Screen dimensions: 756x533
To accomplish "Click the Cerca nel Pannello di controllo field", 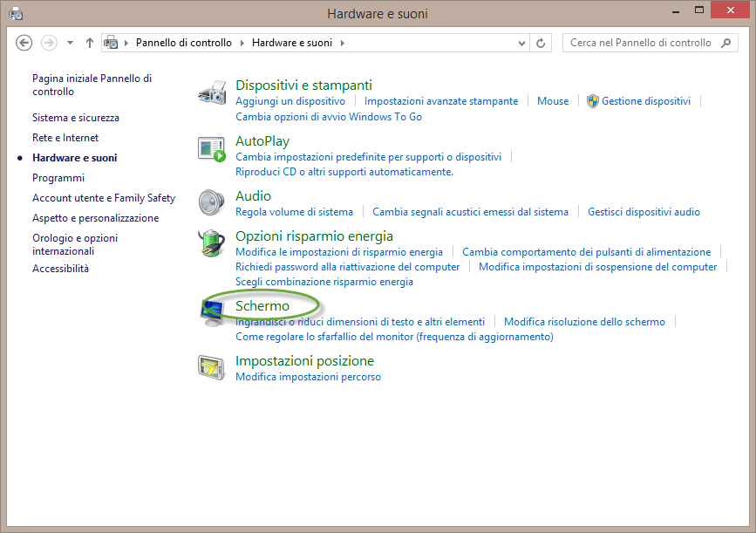I will (641, 43).
